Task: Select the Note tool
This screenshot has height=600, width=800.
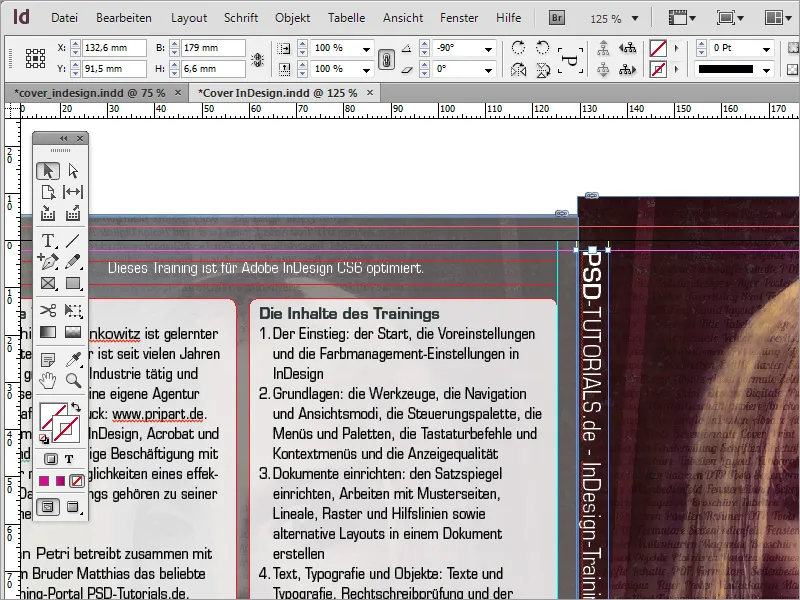Action: (48, 360)
